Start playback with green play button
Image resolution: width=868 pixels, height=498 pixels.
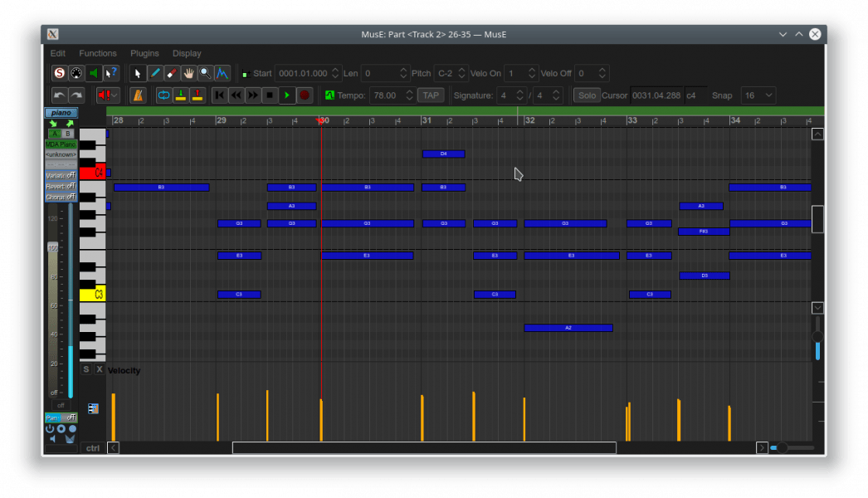[x=287, y=95]
